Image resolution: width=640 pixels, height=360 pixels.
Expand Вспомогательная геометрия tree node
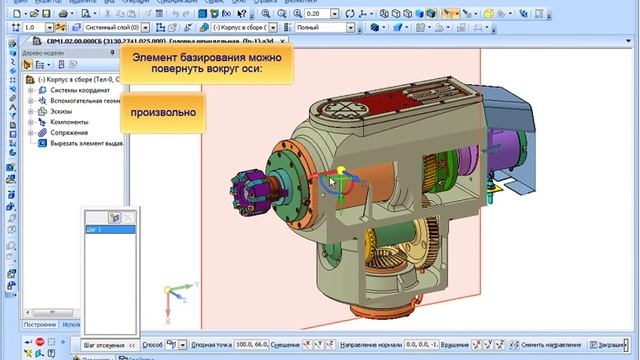tap(31, 101)
